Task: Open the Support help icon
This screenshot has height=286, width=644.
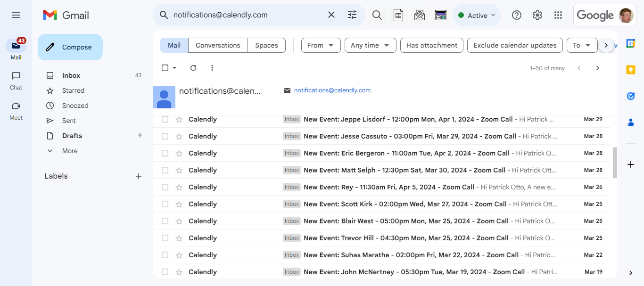Action: click(x=517, y=15)
